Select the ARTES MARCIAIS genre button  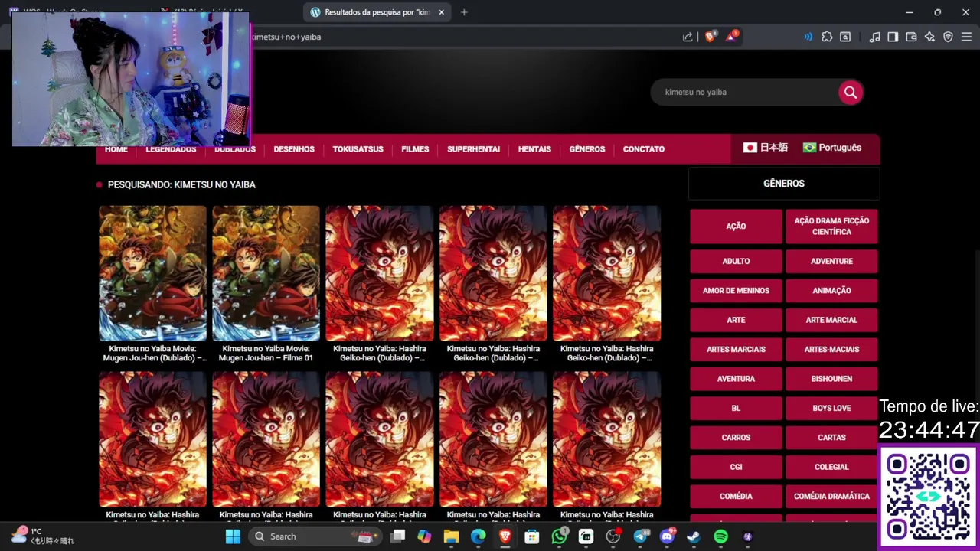(x=736, y=350)
